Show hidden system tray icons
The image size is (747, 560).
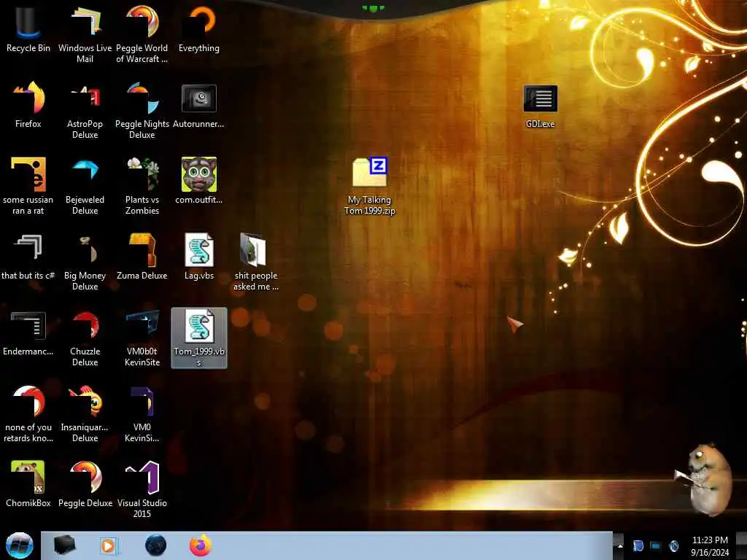[x=620, y=545]
